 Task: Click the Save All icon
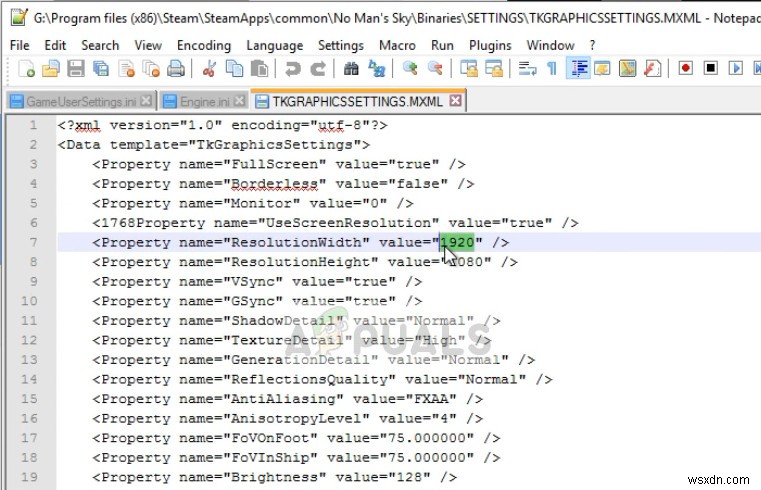[x=101, y=68]
